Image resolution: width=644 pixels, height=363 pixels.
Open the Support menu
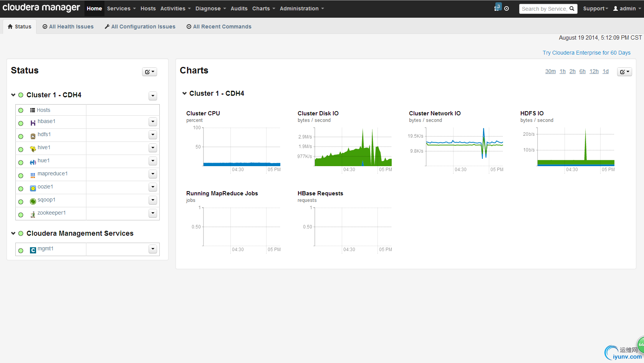point(596,8)
